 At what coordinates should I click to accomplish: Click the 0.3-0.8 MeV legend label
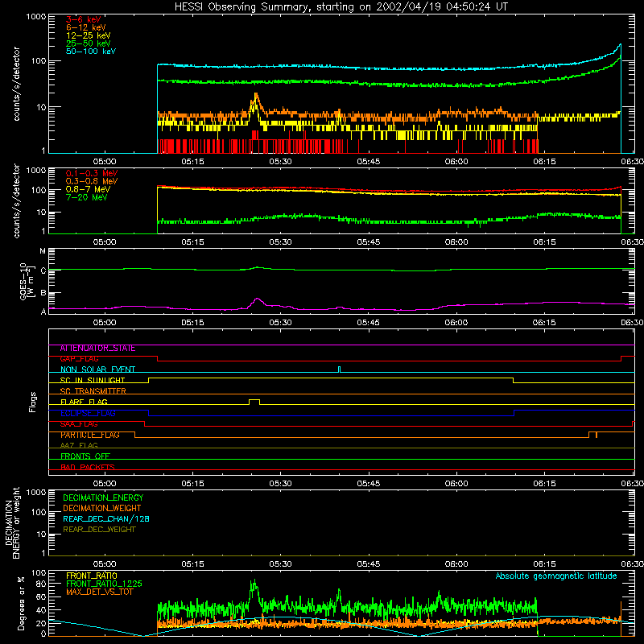(92, 181)
